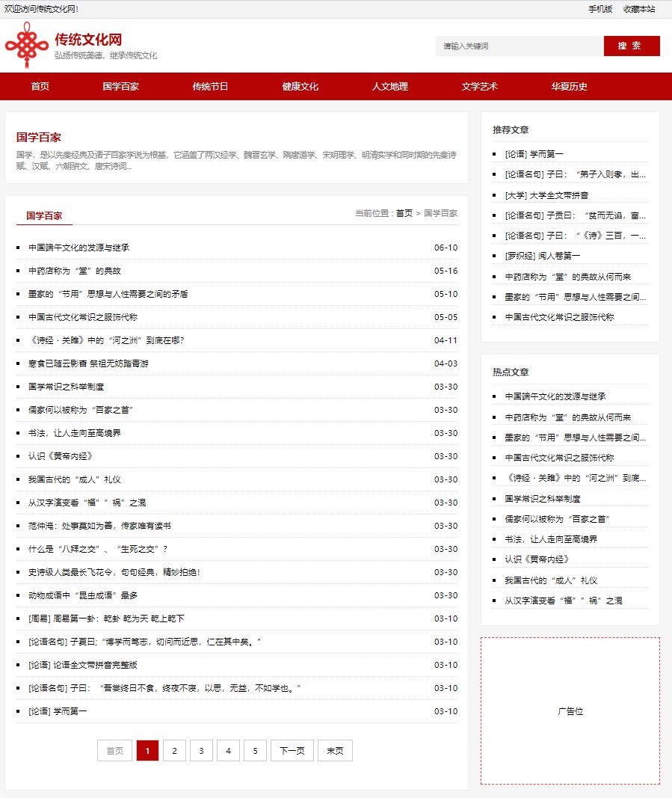Jump to page 5 in pagination
The width and height of the screenshot is (672, 798).
(255, 751)
